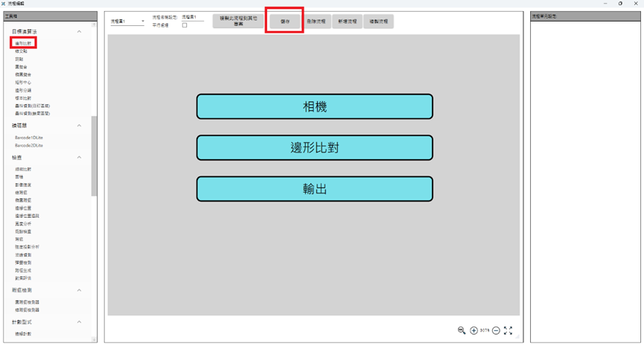Collapse the 檢查 section chevron

point(79,158)
